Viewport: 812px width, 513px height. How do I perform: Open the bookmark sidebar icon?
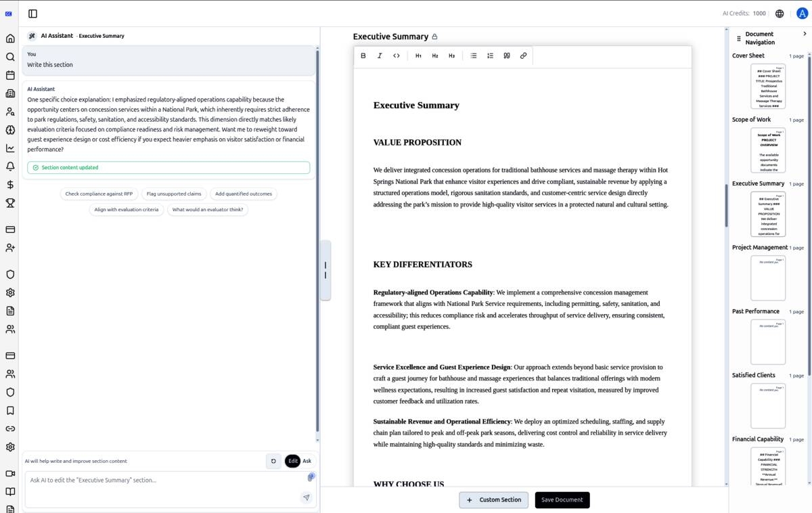click(10, 410)
